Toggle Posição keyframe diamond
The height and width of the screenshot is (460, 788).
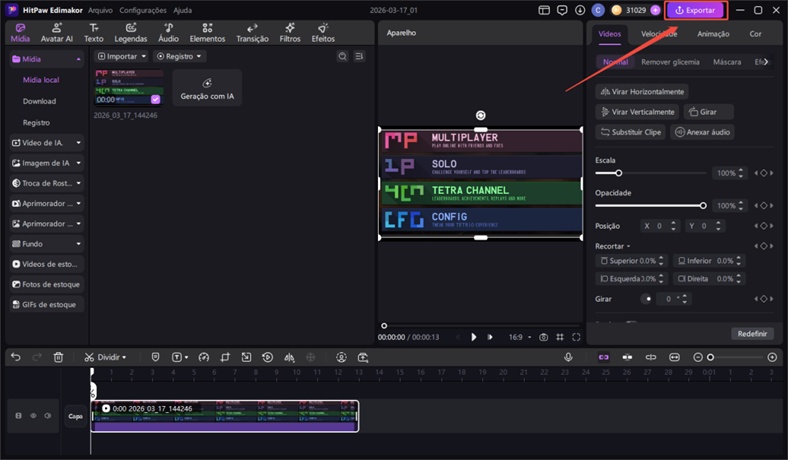pos(763,226)
